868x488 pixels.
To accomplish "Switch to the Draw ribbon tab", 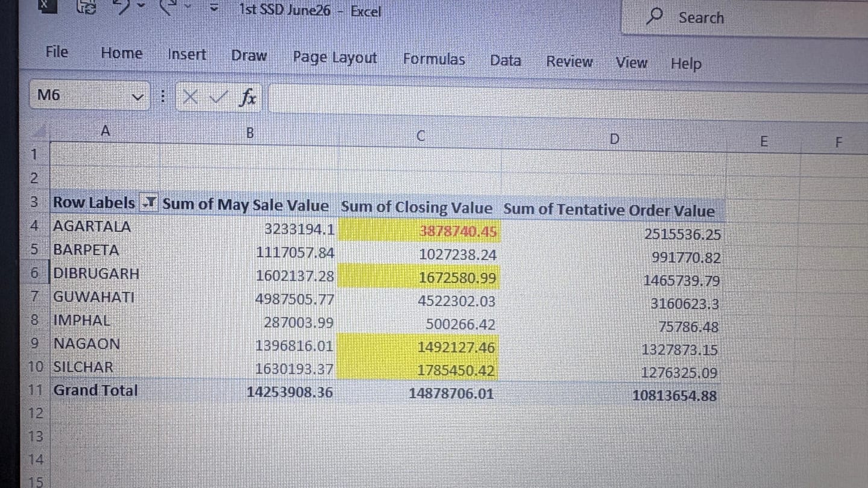I will (x=249, y=55).
